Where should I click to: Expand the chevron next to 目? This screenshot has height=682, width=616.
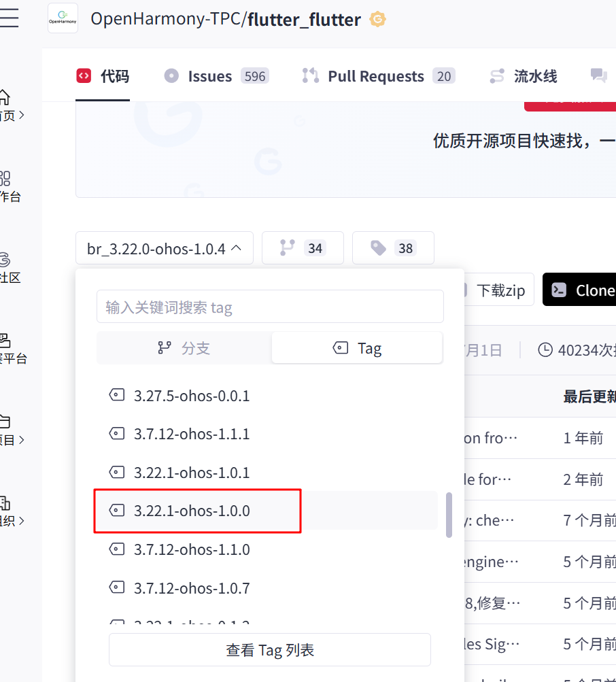21,440
